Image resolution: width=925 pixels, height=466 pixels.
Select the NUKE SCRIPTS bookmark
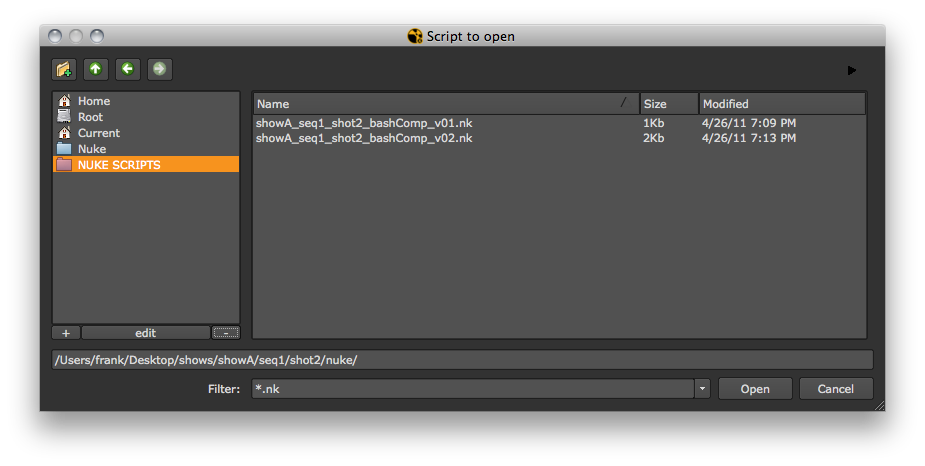point(118,165)
